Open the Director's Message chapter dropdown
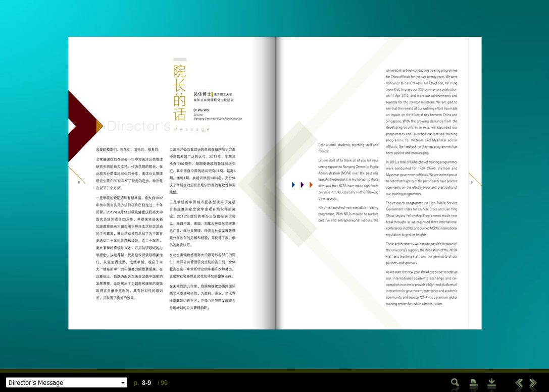Image resolution: width=549 pixels, height=392 pixels. 67,382
